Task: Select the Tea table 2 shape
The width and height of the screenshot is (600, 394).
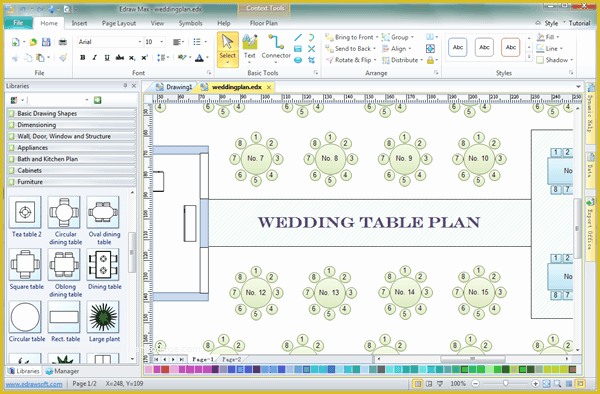Action: point(25,212)
